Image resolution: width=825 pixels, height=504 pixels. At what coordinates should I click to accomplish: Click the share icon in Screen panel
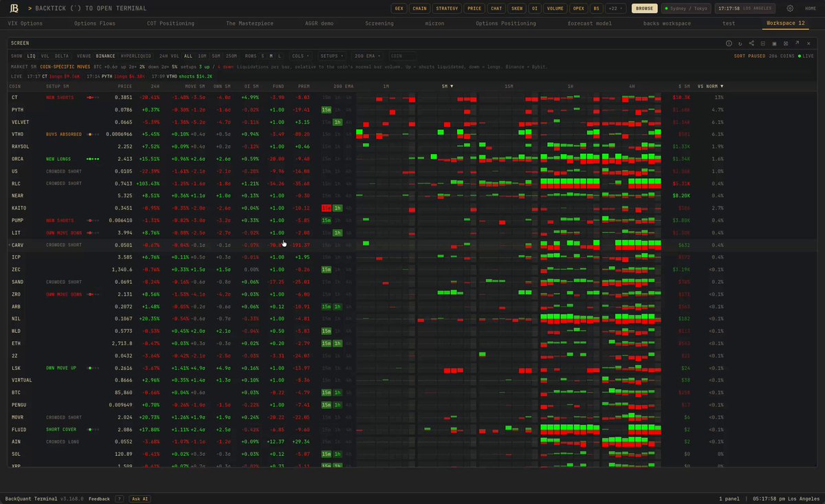[x=751, y=43]
